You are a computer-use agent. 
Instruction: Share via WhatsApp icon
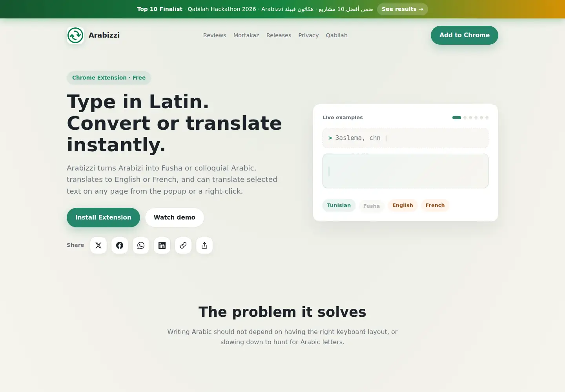pos(141,245)
